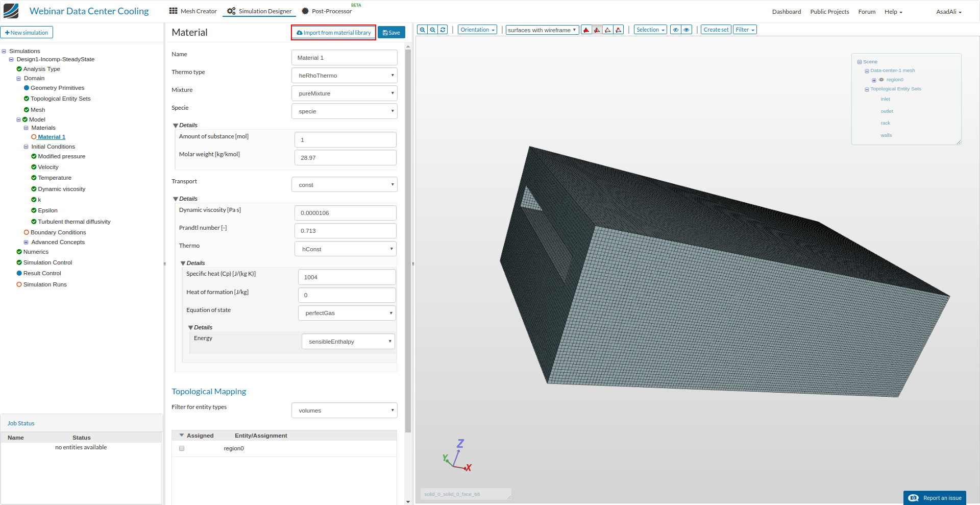Screen dimensions: 980x505
Task: Click the zoom out viewer icon
Action: (432, 30)
